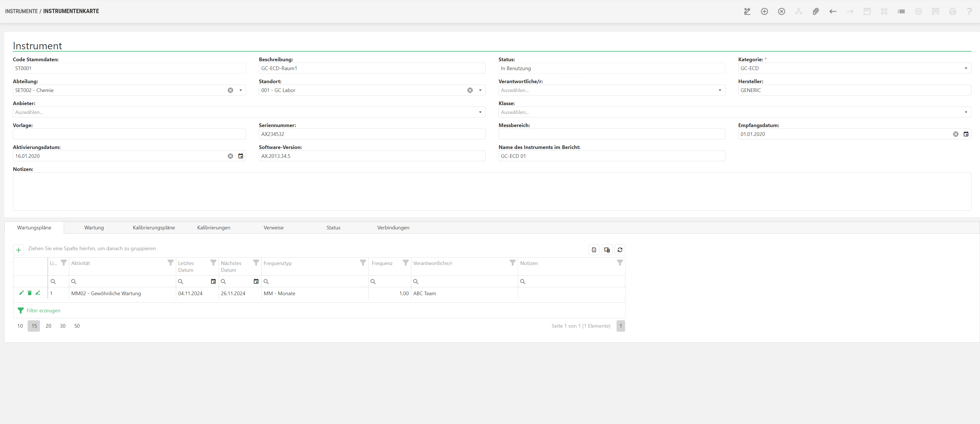Open the Verantwortliche/r dropdown in the instrument form
980x424 pixels.
coord(719,91)
